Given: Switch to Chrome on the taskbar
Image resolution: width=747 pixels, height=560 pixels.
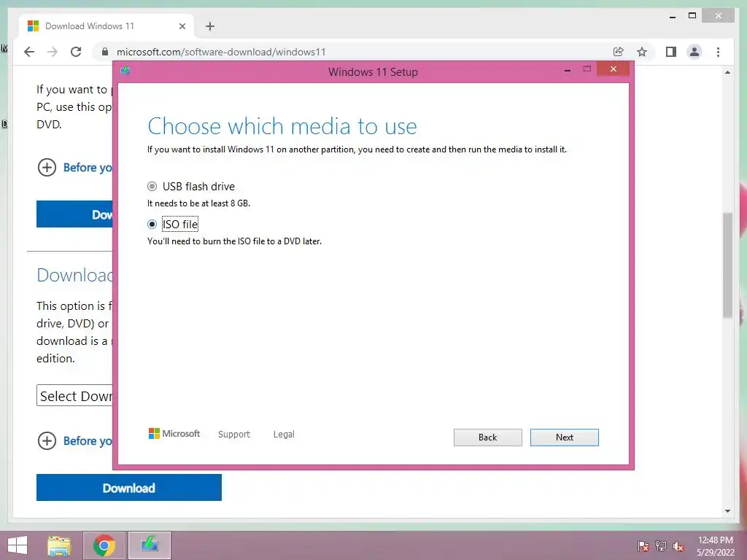Looking at the screenshot, I should 104,545.
